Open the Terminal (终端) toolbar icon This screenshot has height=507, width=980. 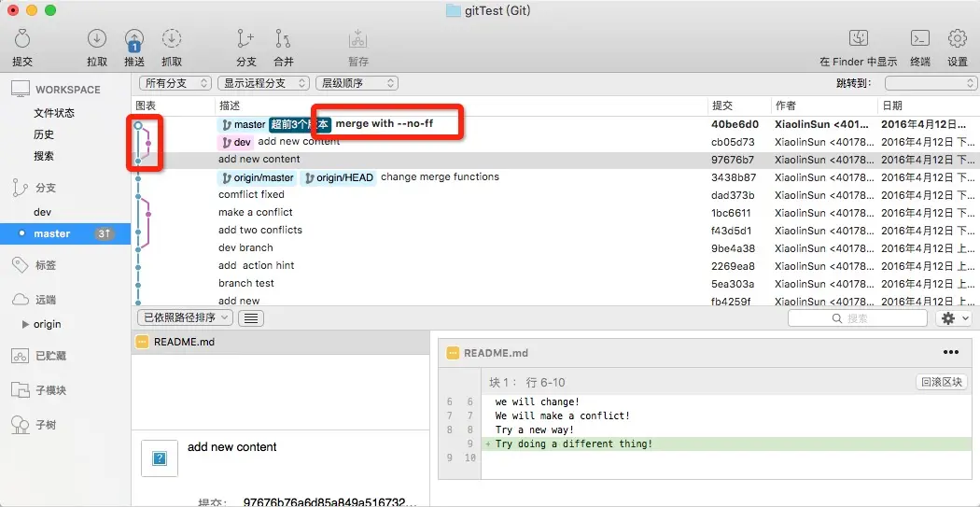point(920,38)
